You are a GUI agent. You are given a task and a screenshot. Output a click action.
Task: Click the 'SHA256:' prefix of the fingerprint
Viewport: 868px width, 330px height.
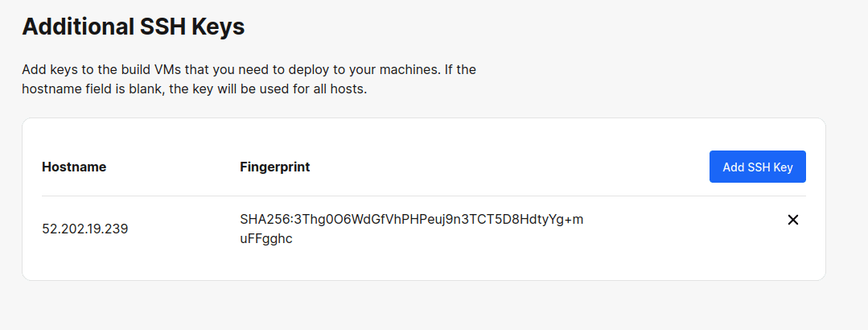tap(267, 219)
